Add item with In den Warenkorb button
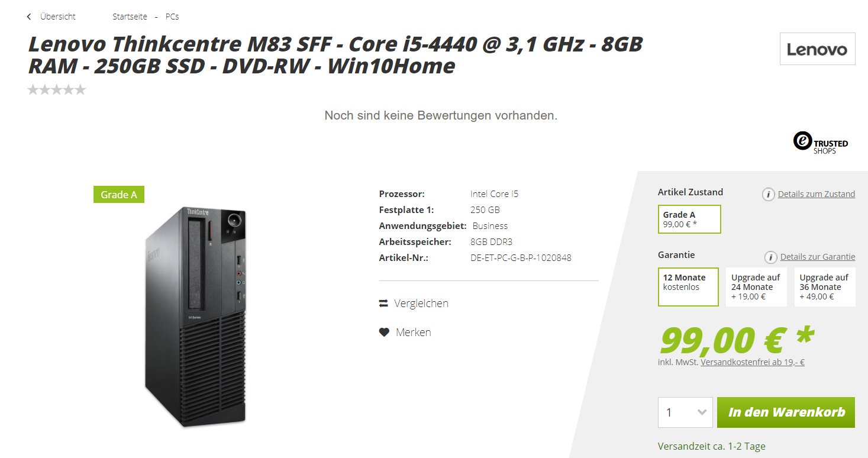The height and width of the screenshot is (458, 868). tap(786, 412)
